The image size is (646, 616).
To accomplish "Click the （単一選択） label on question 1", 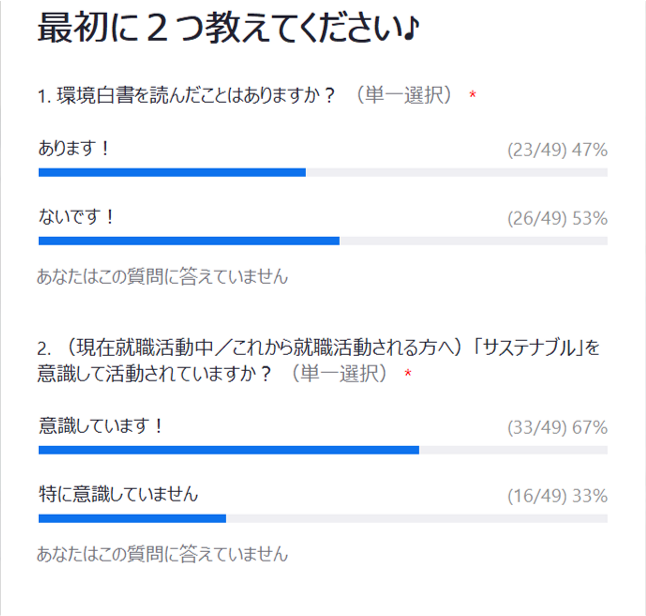I will (404, 96).
